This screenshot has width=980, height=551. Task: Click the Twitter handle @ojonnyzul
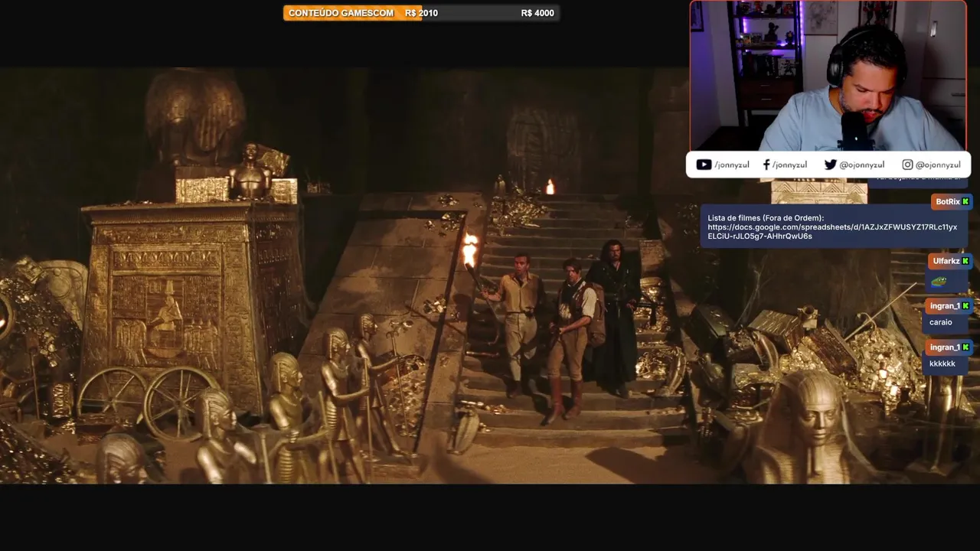pyautogui.click(x=862, y=165)
